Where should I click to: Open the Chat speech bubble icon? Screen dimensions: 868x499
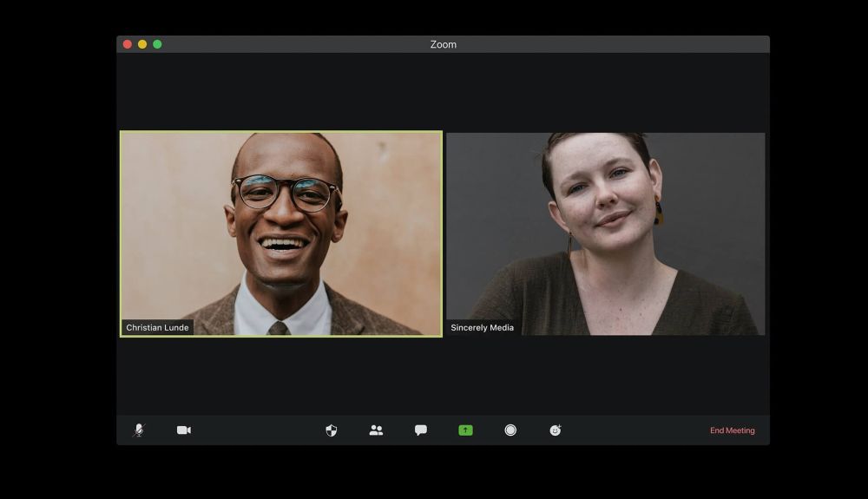421,430
